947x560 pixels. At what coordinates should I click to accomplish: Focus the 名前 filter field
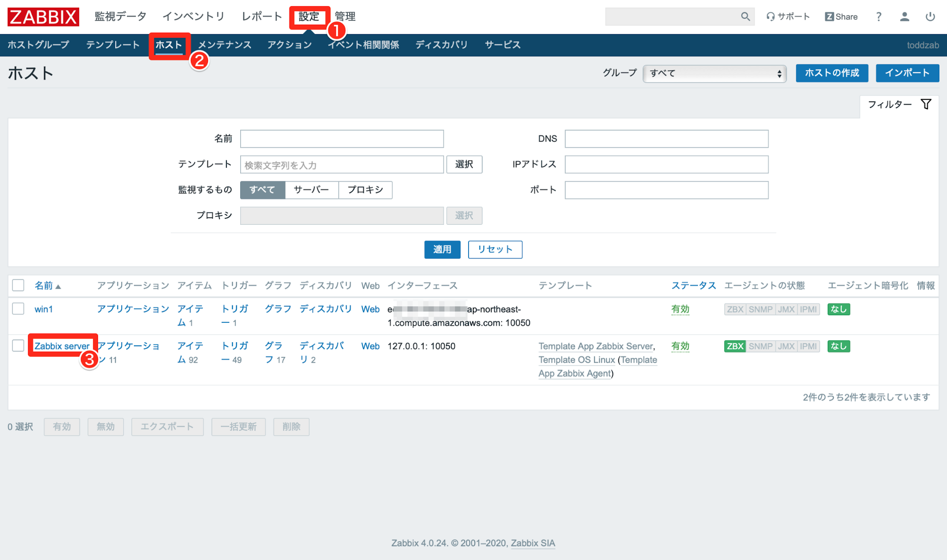342,139
